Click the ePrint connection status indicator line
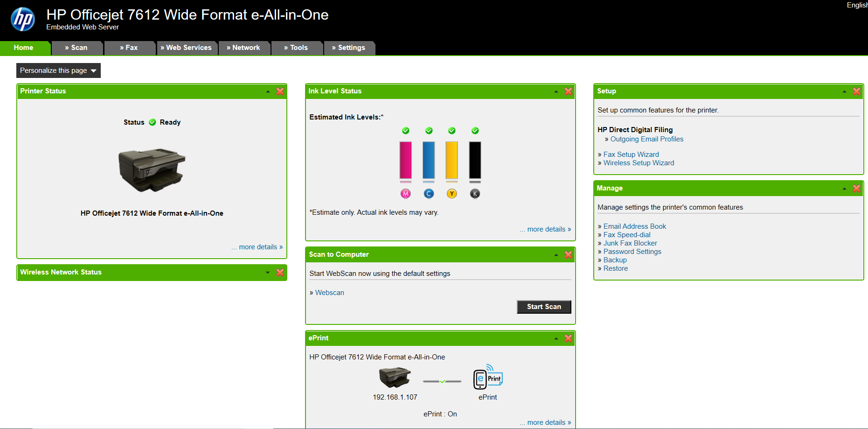Image resolution: width=868 pixels, height=429 pixels. tap(442, 381)
